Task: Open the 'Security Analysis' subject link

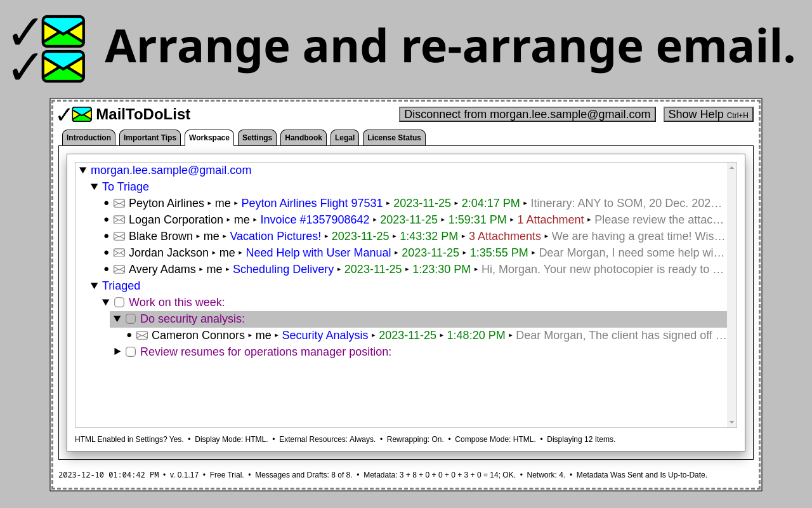Action: click(325, 335)
